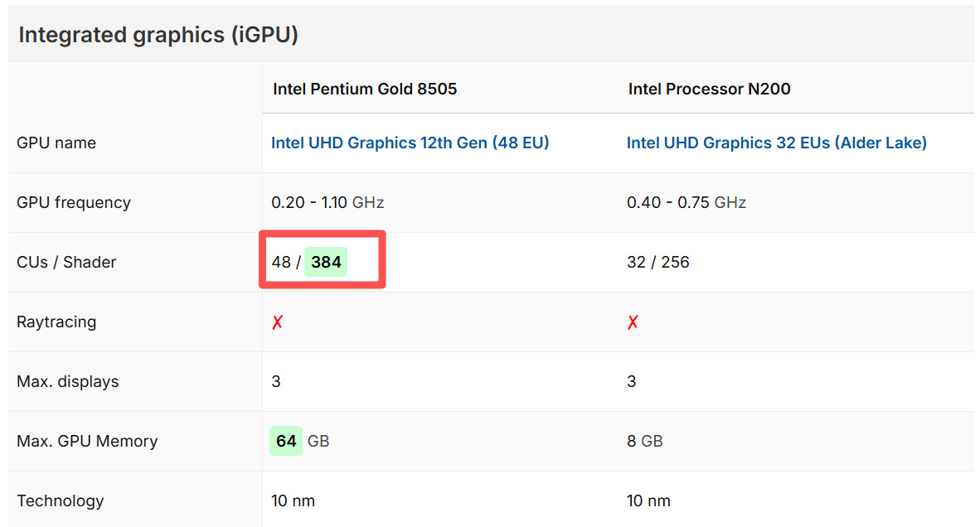This screenshot has height=527, width=980.
Task: Click the green highlighted 64 memory badge
Action: (x=286, y=441)
